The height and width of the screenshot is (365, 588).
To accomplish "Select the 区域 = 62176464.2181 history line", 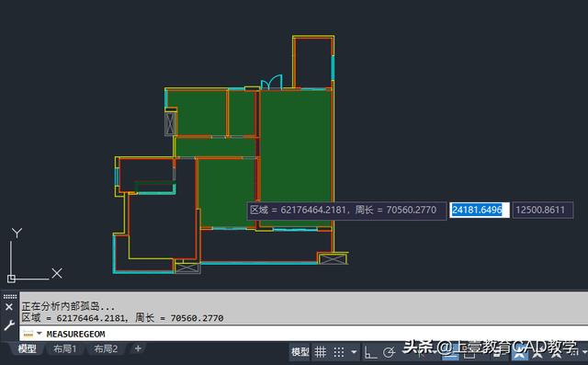I will (122, 318).
